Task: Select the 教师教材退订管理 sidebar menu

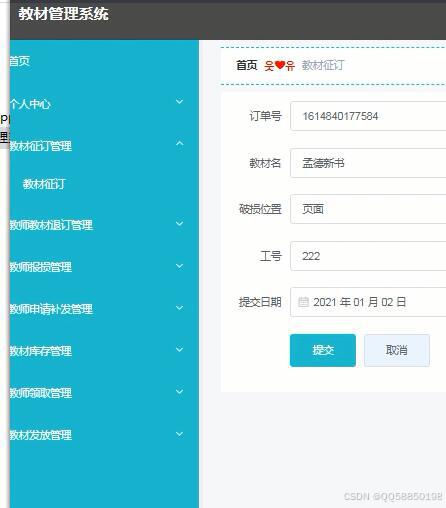Action: click(51, 225)
